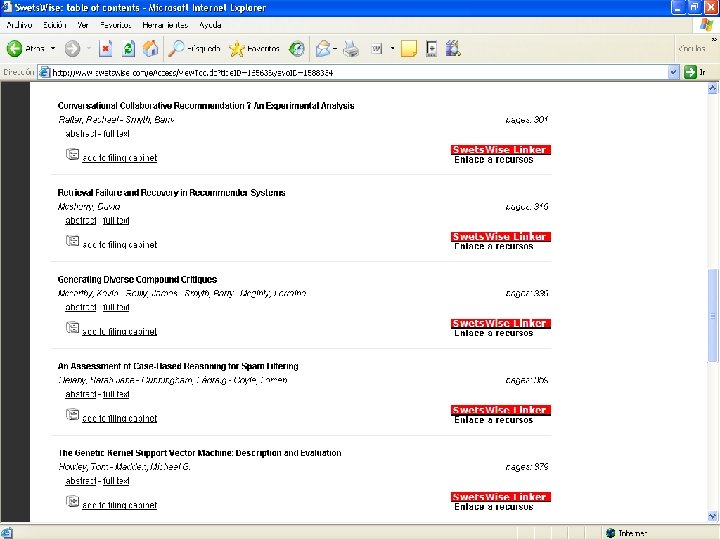720x540 pixels.
Task: Add Genetic Kernel SVM article to filing cabinet
Action: coord(119,505)
